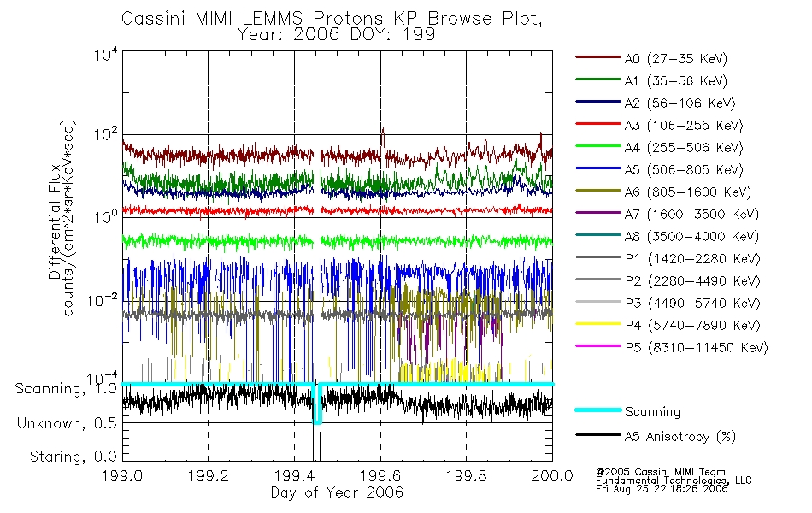
Task: Click the black A5 Anisotropy legend line
Action: pyautogui.click(x=597, y=434)
